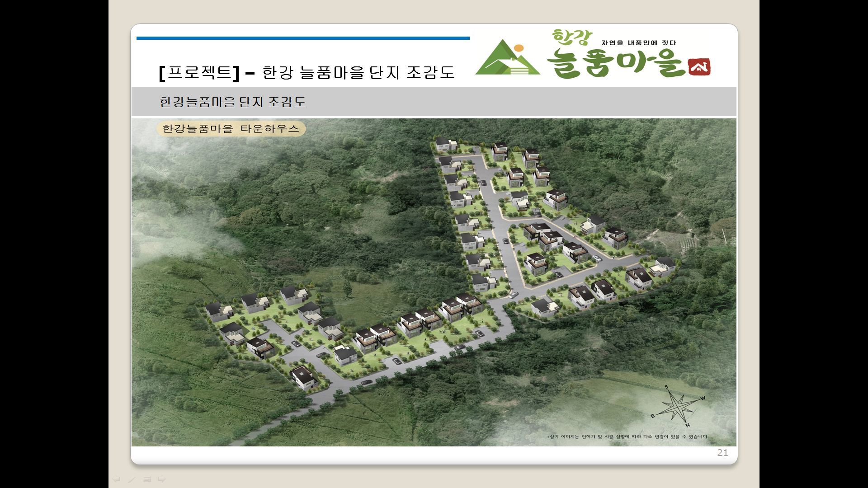The height and width of the screenshot is (488, 868).
Task: Click the red house stamp icon
Action: [699, 67]
